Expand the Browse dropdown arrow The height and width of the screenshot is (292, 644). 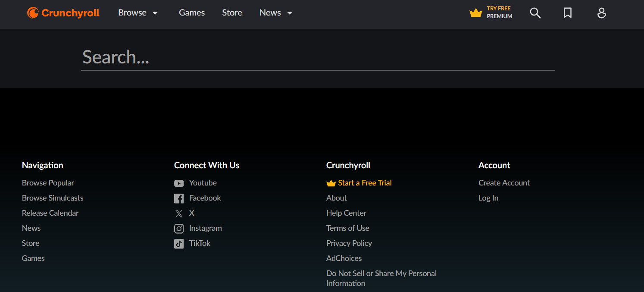(155, 13)
